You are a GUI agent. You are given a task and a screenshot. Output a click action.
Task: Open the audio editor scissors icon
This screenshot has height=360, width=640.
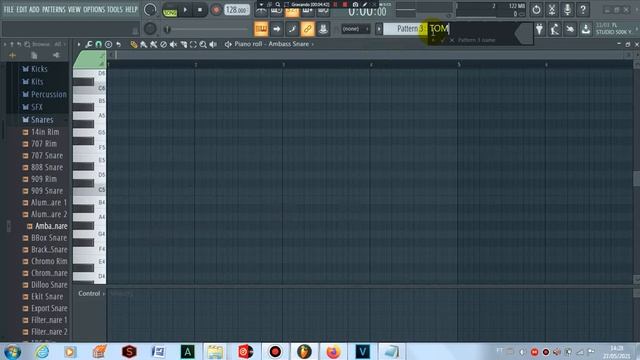pos(552,9)
